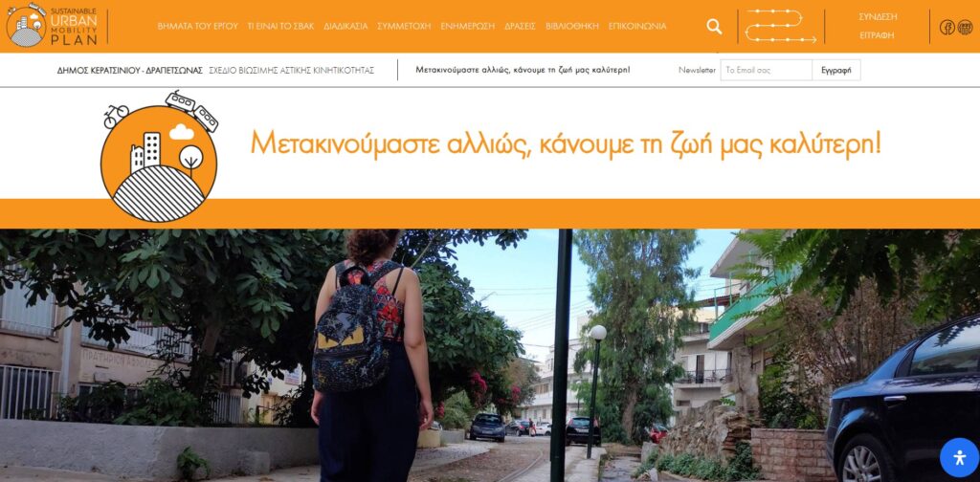
Task: Select the ΔΙΑΔΙΚΑΣΙΑ menu item
Action: point(345,26)
